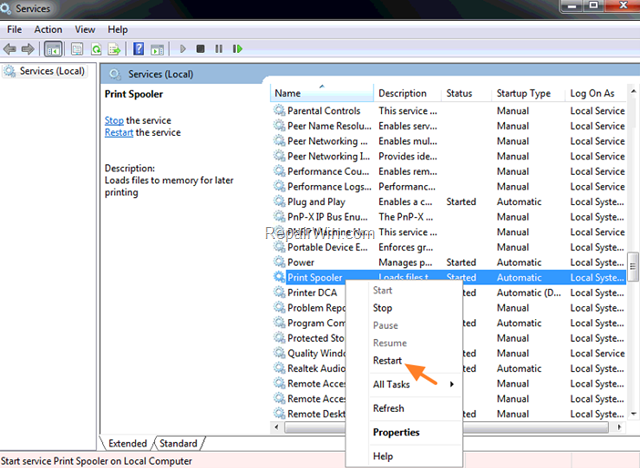Select the Problem Repo service row
The image size is (640, 468).
448,307
